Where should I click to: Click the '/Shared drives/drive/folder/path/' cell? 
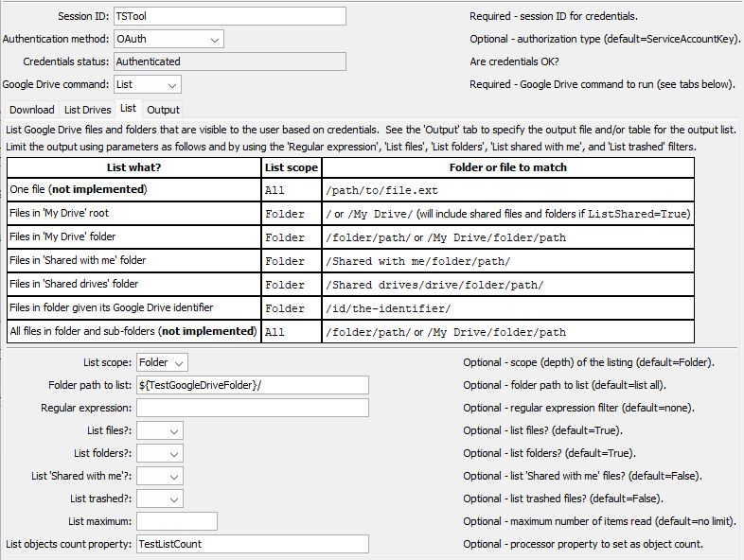click(507, 285)
